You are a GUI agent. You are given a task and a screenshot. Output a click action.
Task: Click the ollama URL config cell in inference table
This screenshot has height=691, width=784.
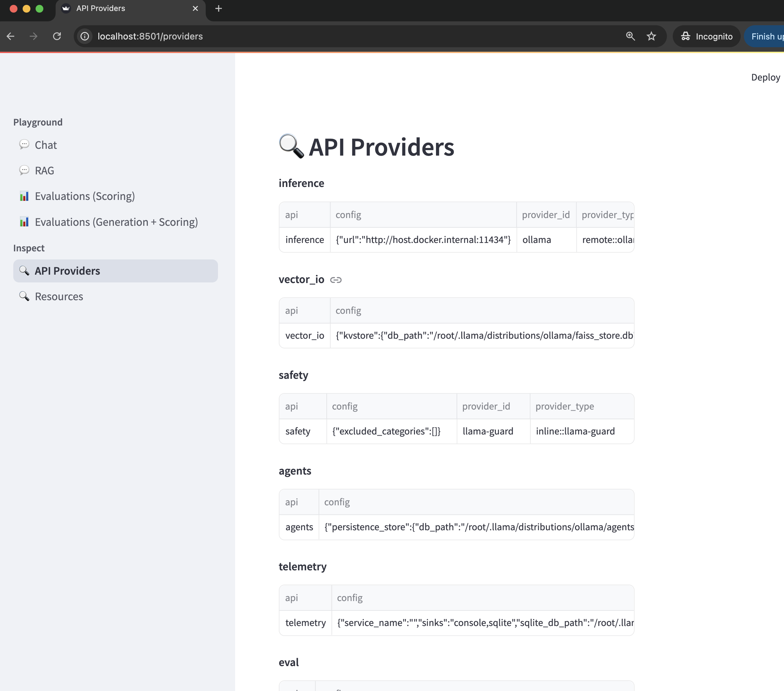[x=423, y=240]
